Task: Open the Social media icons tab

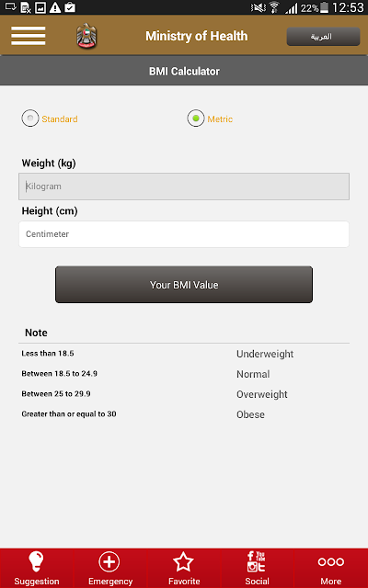Action: click(257, 568)
